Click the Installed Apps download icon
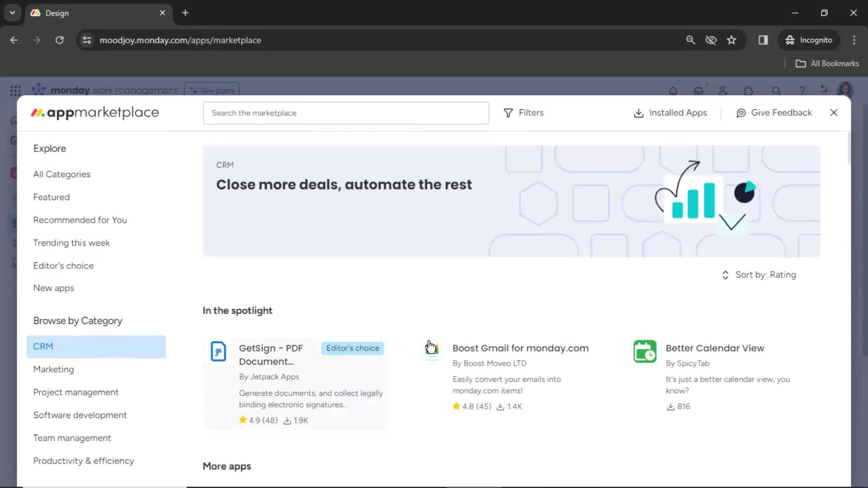This screenshot has width=868, height=488. point(638,113)
